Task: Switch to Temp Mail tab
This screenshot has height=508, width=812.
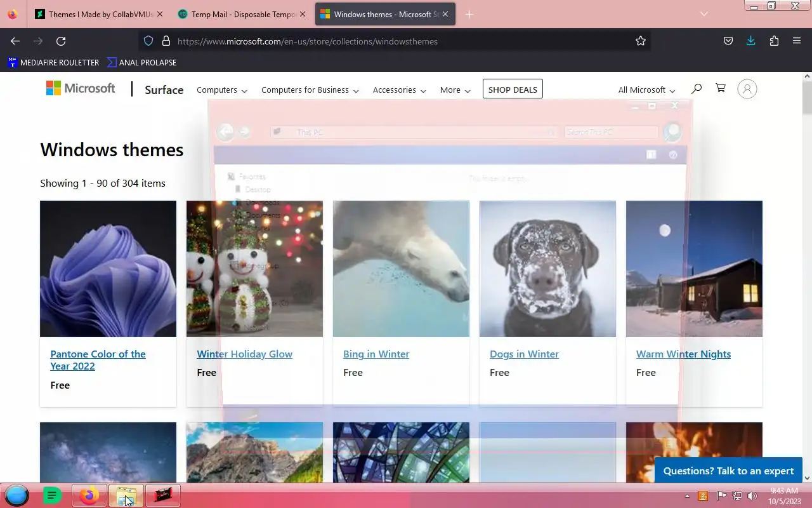Action: tap(241, 14)
